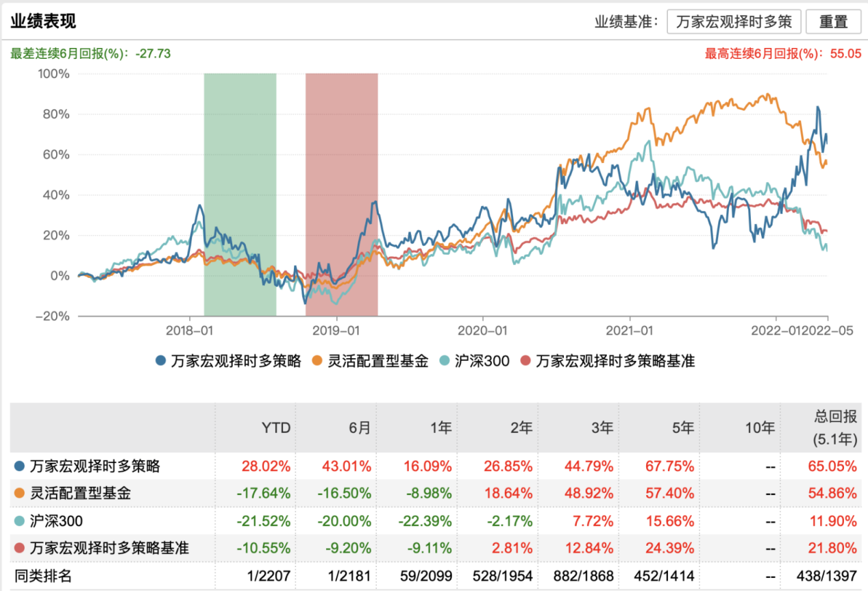Click the 2020-01 x-axis marker
This screenshot has height=591, width=868.
tap(482, 330)
